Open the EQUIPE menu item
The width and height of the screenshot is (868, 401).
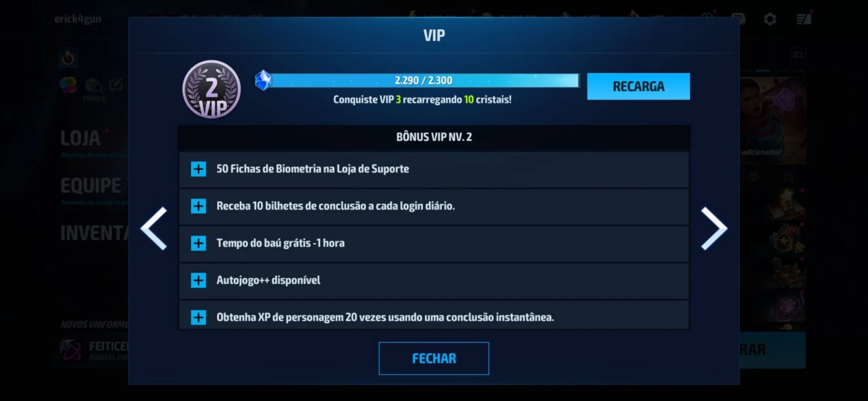(91, 185)
